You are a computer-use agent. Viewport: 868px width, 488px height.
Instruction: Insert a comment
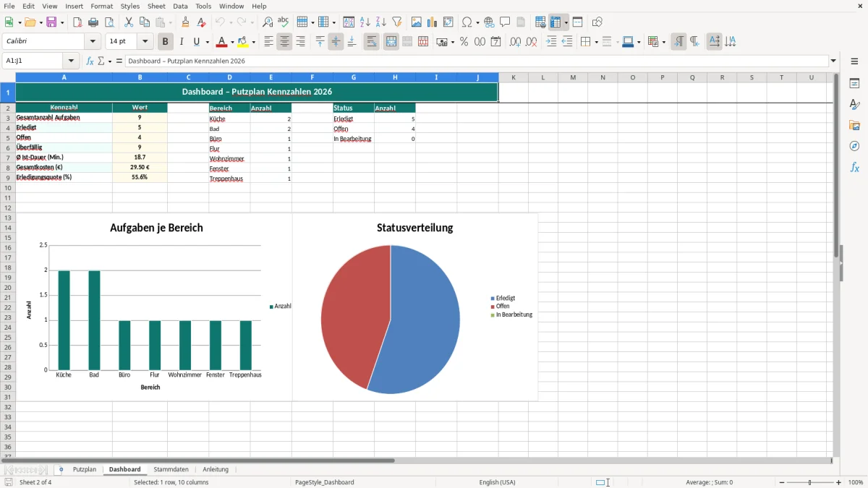pos(505,22)
